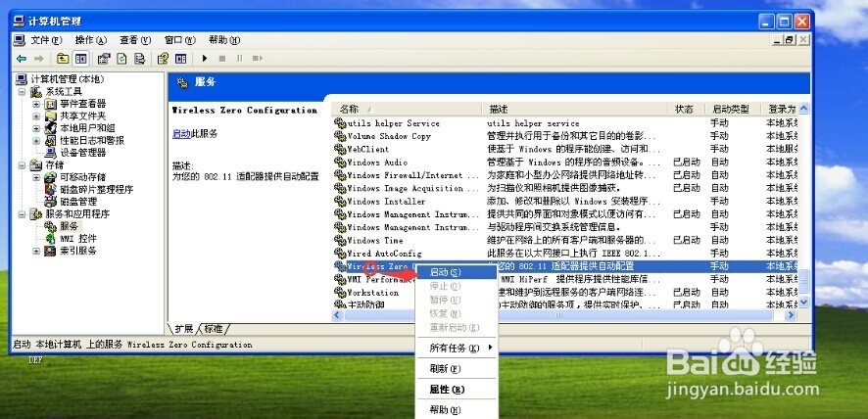Click the gear icon of Windows Time service
The width and height of the screenshot is (868, 419).
tap(340, 240)
